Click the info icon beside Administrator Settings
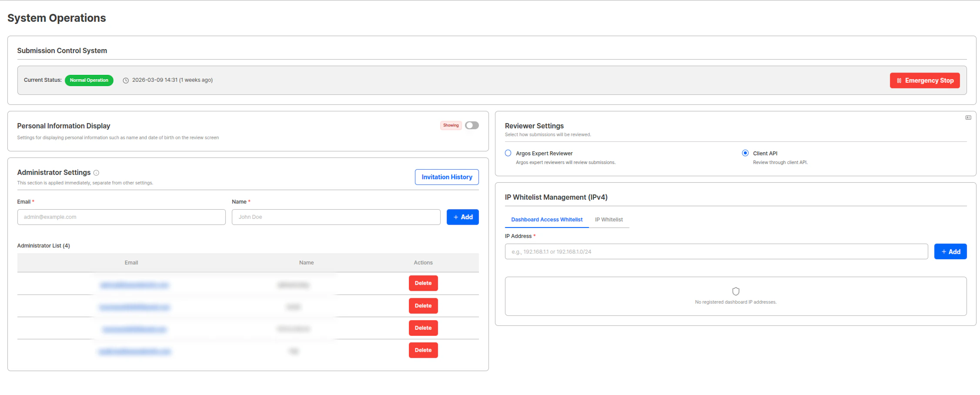The height and width of the screenshot is (395, 980). point(96,172)
